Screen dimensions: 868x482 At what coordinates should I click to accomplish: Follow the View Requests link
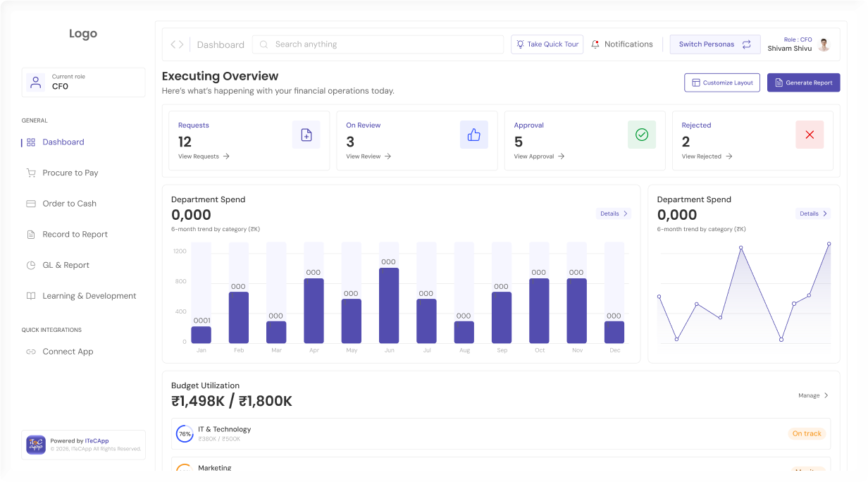coord(204,156)
